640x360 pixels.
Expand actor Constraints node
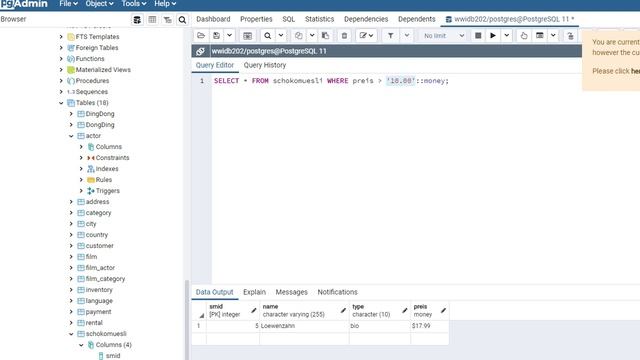pos(81,158)
